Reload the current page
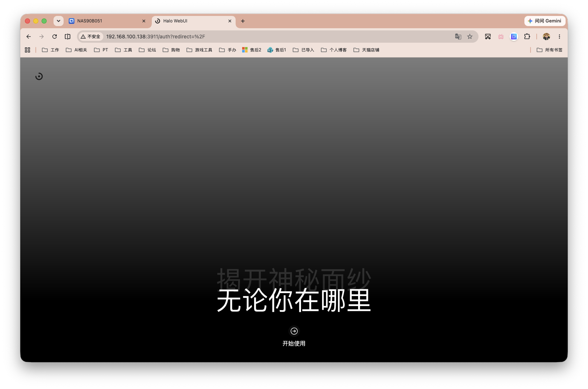Screen dimensions: 588x389 pyautogui.click(x=55, y=37)
